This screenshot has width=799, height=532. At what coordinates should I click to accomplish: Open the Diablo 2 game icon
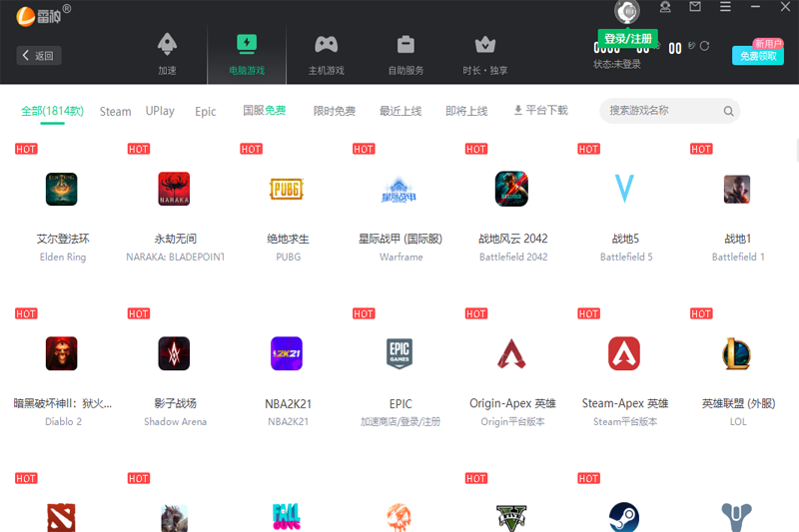pos(62,353)
